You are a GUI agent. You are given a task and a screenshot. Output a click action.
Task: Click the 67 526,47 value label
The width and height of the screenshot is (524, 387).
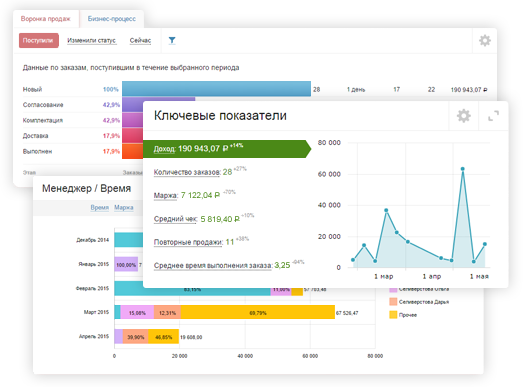(347, 313)
